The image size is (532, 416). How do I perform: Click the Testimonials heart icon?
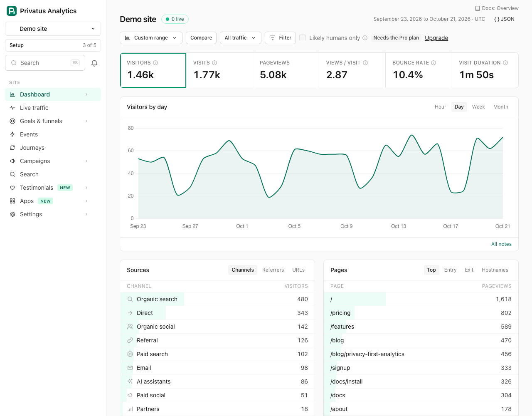tap(12, 188)
